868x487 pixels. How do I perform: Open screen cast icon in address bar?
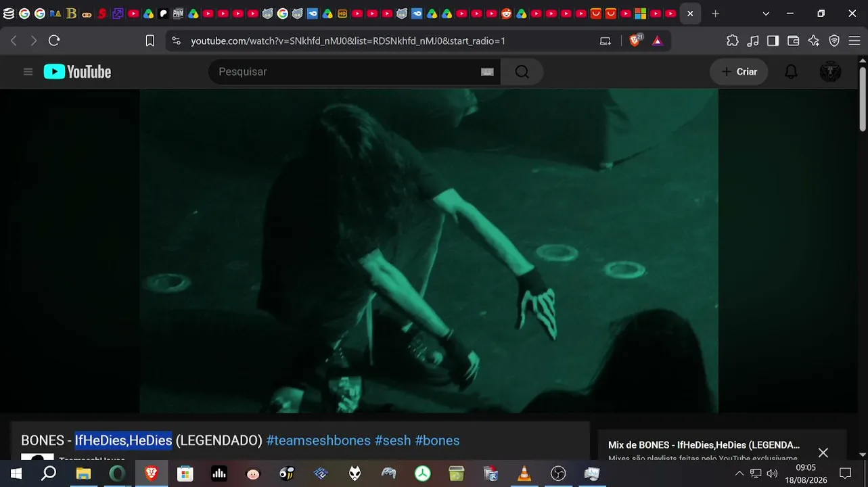point(606,41)
